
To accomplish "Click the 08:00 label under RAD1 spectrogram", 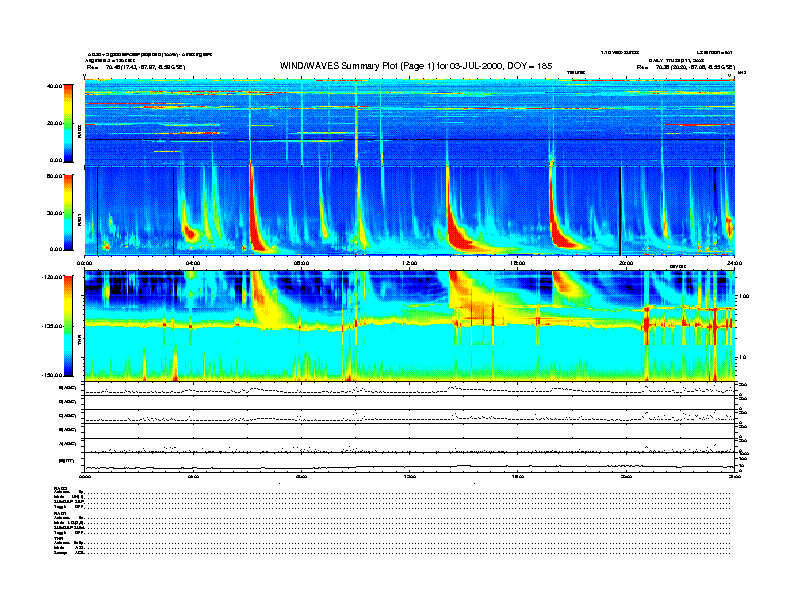I will (x=301, y=263).
